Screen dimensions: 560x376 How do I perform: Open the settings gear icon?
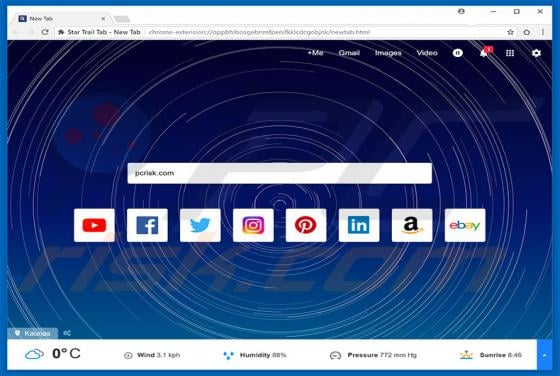coord(536,53)
